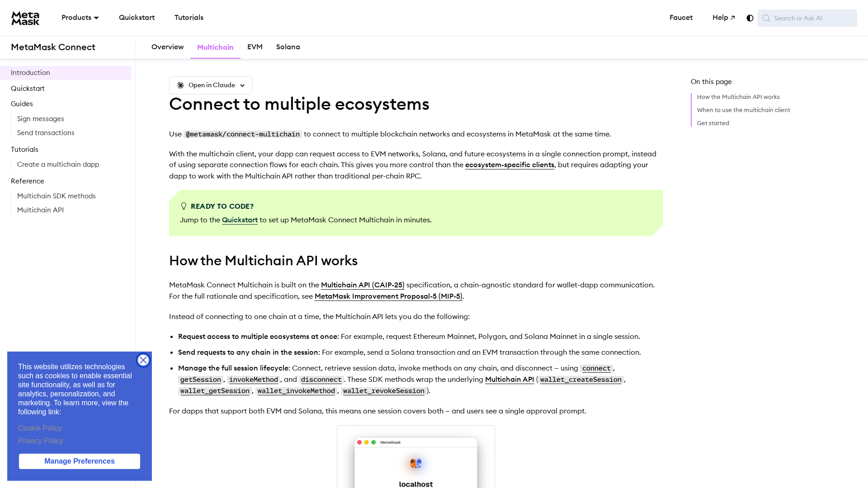
Task: Jump to How the Multichain API works
Action: (x=738, y=97)
